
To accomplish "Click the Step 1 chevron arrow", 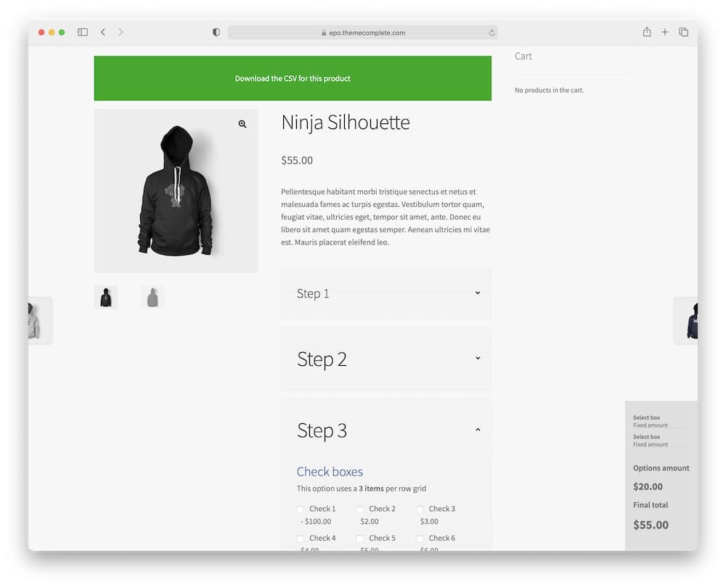I will pyautogui.click(x=478, y=293).
